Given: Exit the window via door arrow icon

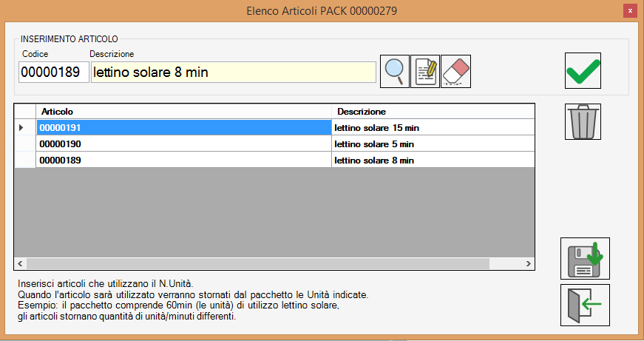Looking at the screenshot, I should [585, 305].
